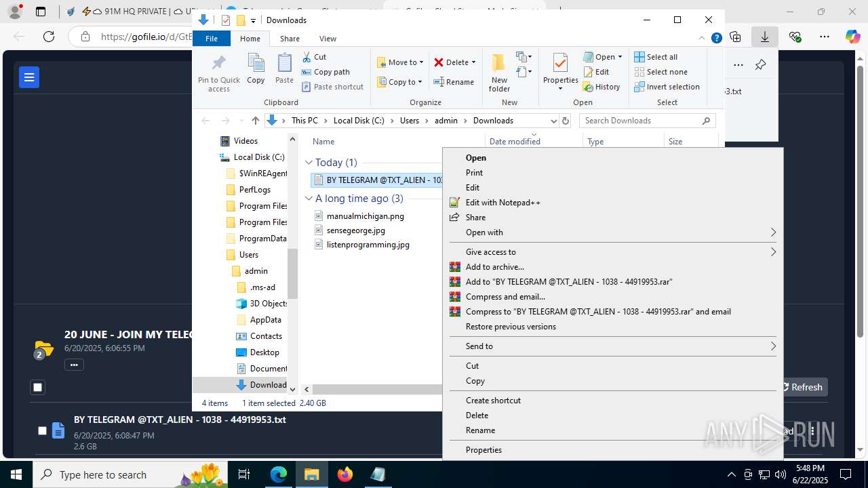Open Copy to dropdown
This screenshot has width=868, height=488.
(400, 82)
